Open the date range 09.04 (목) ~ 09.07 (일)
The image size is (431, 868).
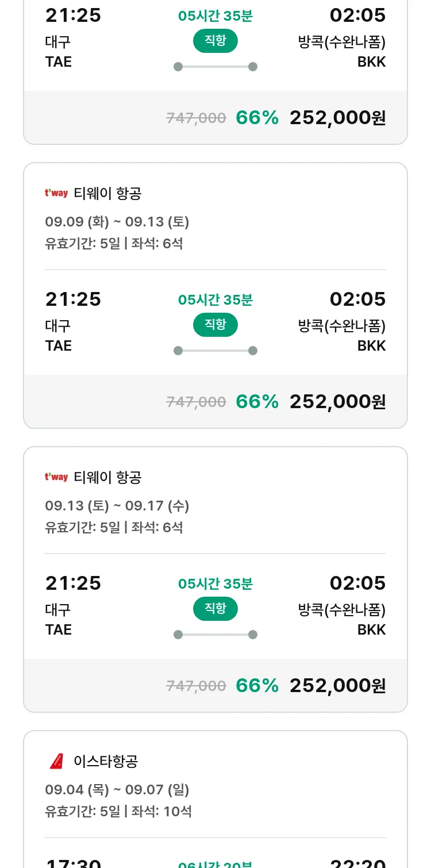click(x=117, y=790)
